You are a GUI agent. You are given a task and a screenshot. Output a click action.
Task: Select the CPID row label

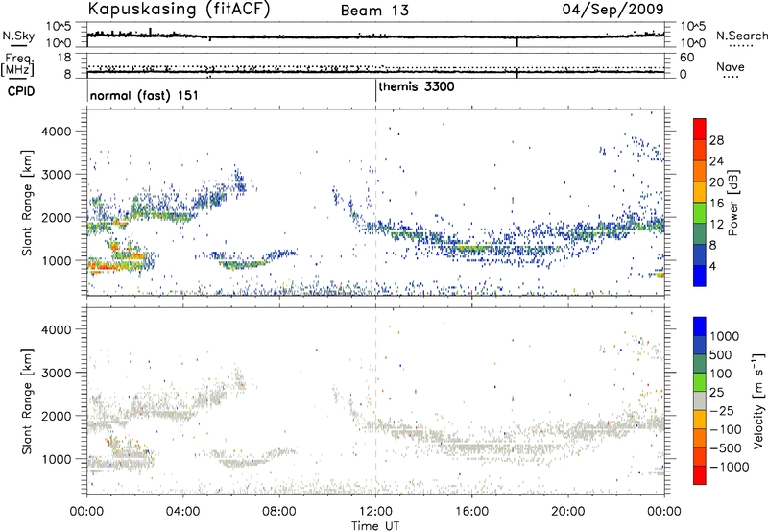(x=21, y=91)
